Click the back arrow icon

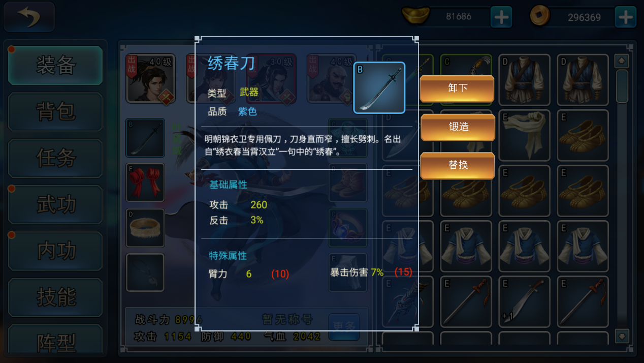tap(29, 17)
